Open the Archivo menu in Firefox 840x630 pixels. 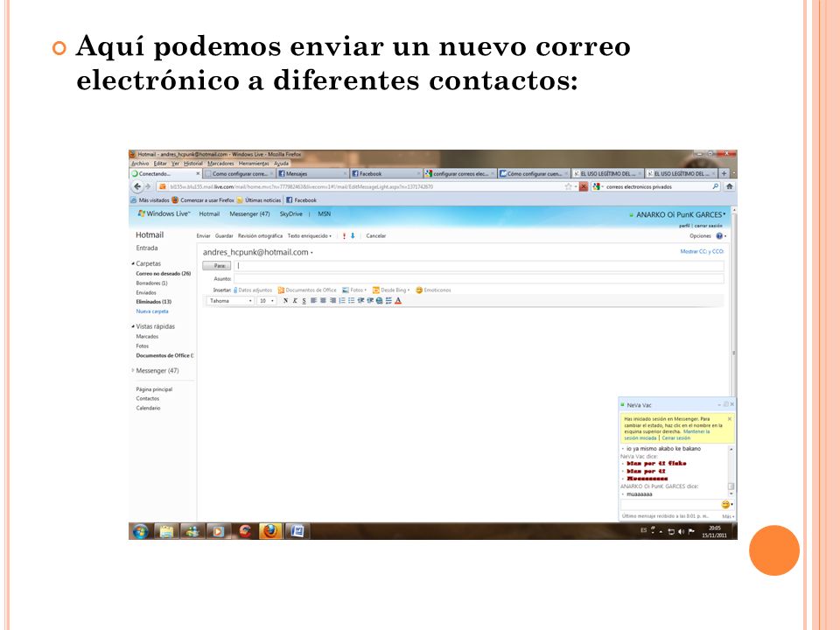(140, 164)
